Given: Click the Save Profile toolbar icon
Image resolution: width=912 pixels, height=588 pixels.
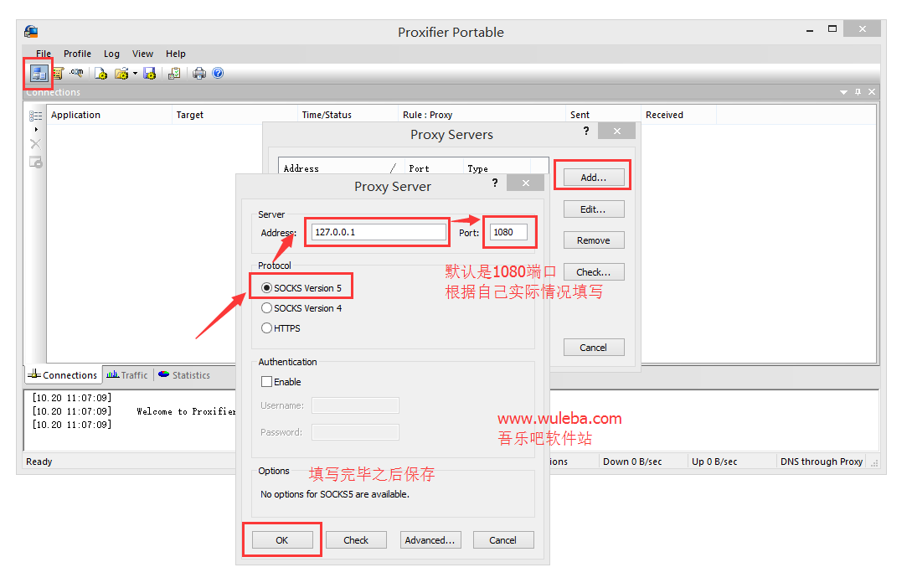Looking at the screenshot, I should pos(149,73).
